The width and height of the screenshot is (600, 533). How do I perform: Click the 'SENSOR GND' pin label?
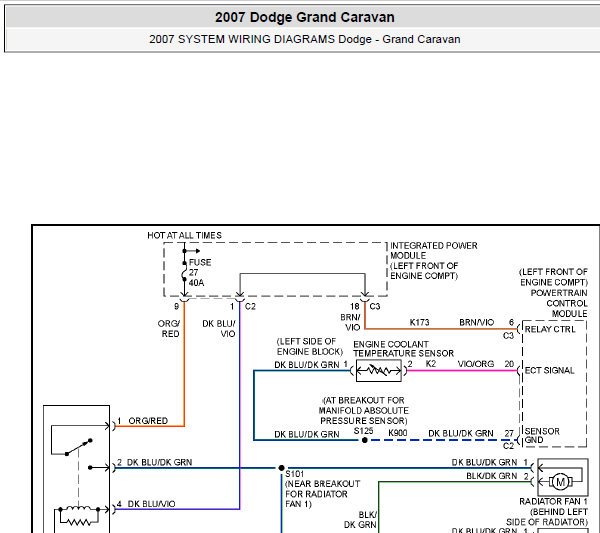click(x=542, y=435)
